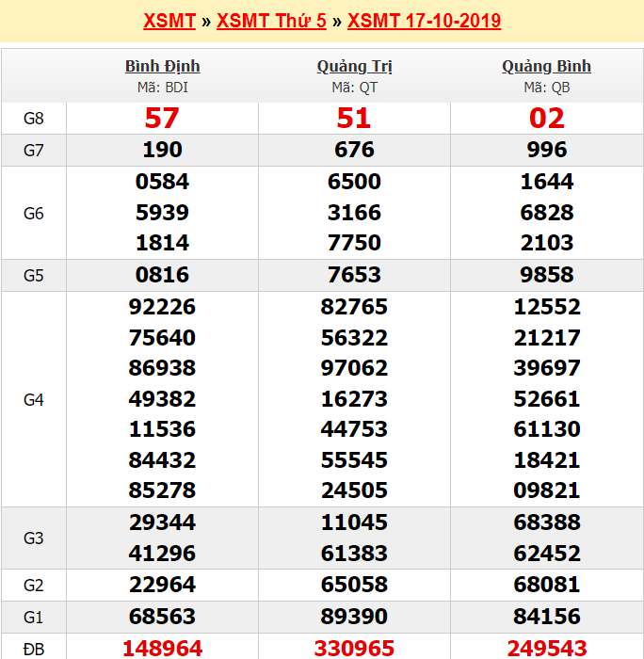Click the G6 row label
This screenshot has height=659, width=644.
coord(34,214)
